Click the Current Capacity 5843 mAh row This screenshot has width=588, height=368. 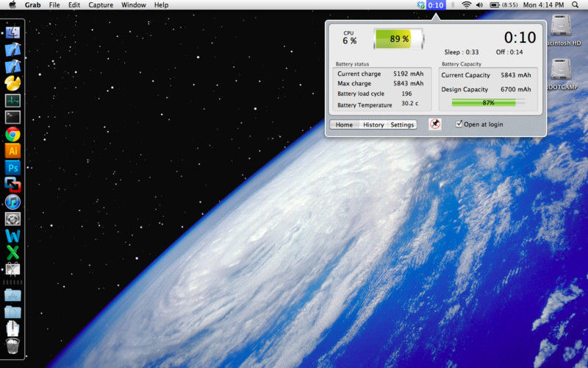(x=486, y=75)
